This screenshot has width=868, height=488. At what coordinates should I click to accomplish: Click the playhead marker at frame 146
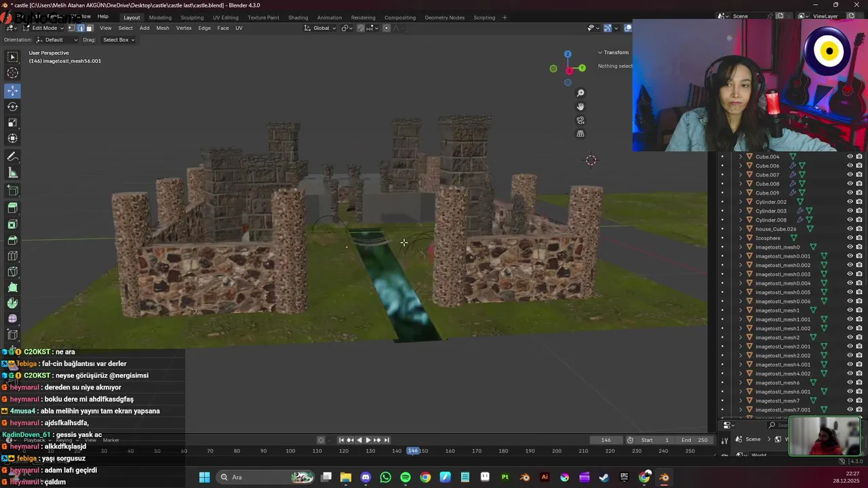tap(412, 451)
